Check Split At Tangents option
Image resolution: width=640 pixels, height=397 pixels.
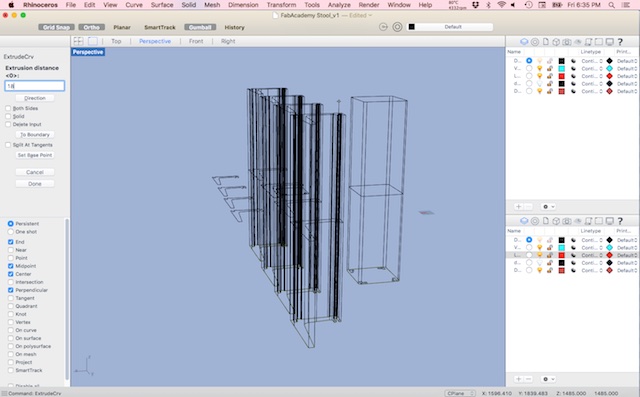pyautogui.click(x=8, y=145)
